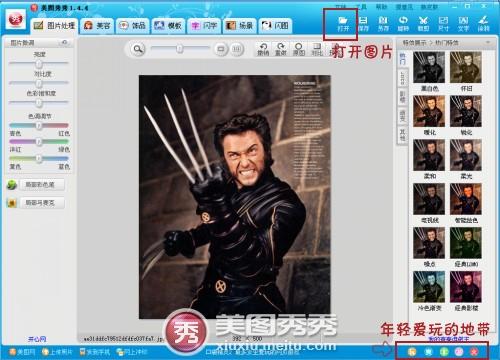Apply the 电视线 effect thumbnail
500x360 pixels.
429,199
